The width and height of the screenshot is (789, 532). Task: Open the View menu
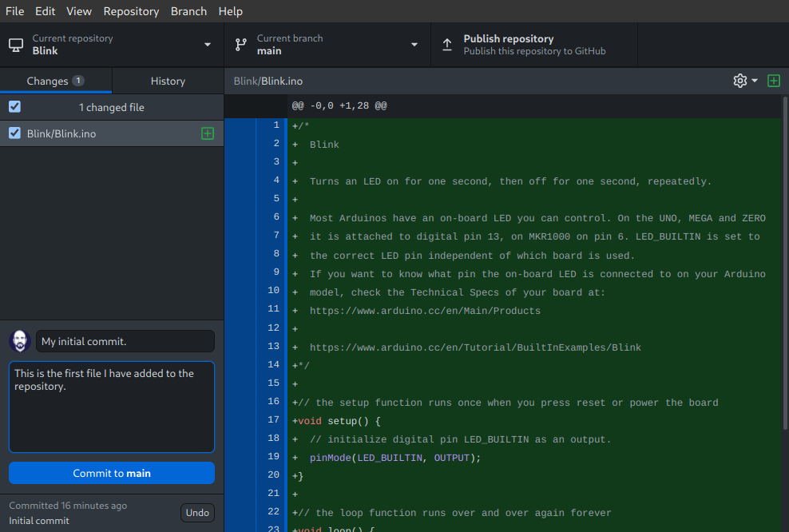click(x=79, y=11)
